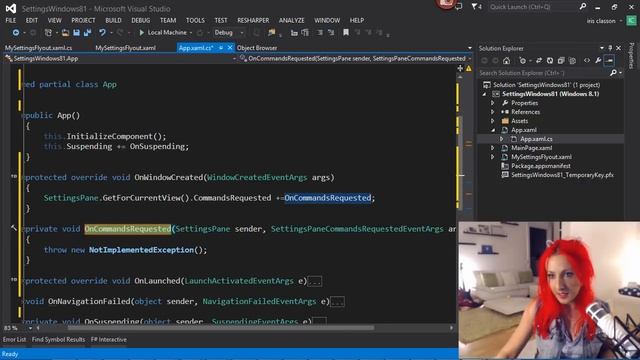Open the PROJECT menu
Viewport: 640px width, 360px height.
pyautogui.click(x=83, y=20)
